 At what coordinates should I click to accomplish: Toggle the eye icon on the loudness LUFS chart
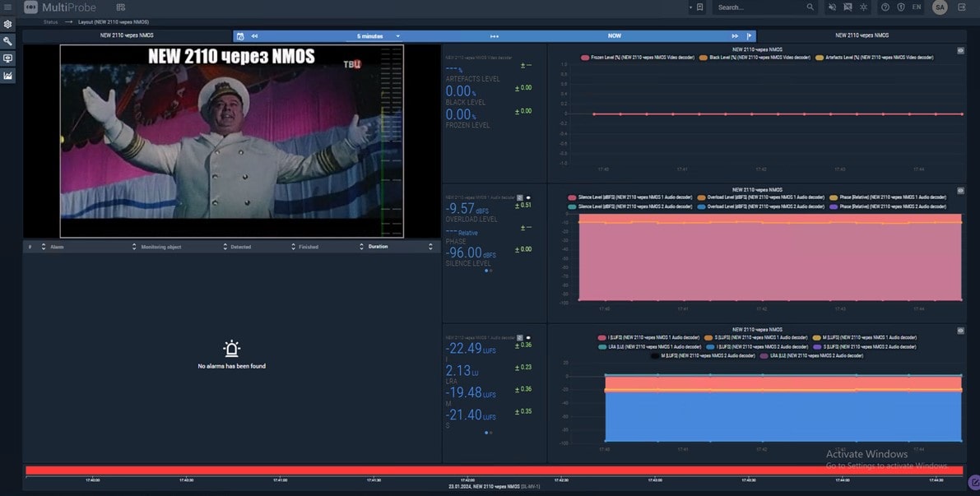tap(960, 331)
